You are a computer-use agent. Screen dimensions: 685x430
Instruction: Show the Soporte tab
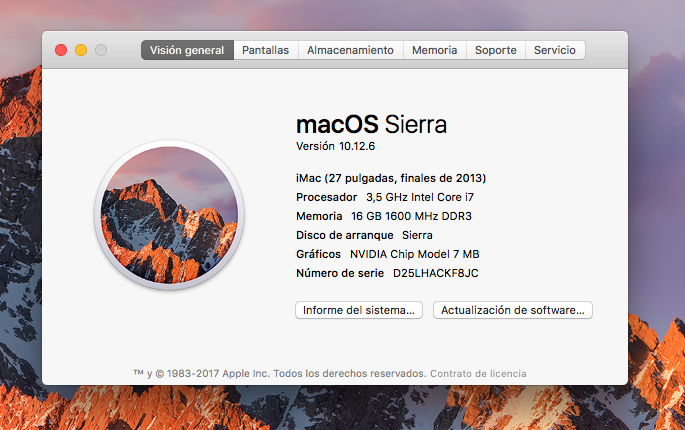pyautogui.click(x=496, y=50)
